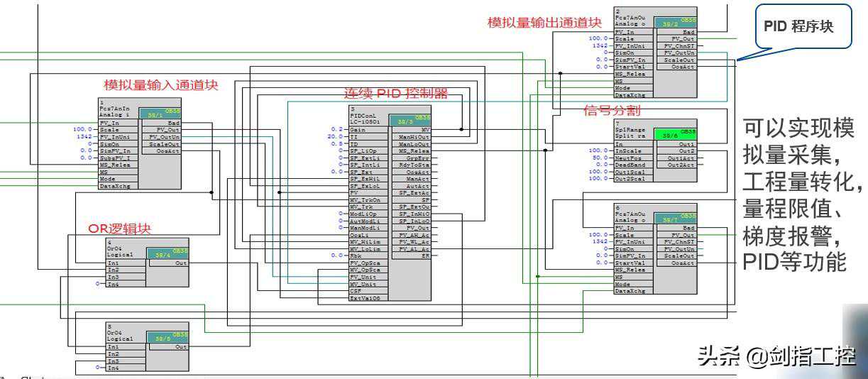
Task: Select the OB35 38/3 runtime box on PIDConL
Action: point(410,120)
